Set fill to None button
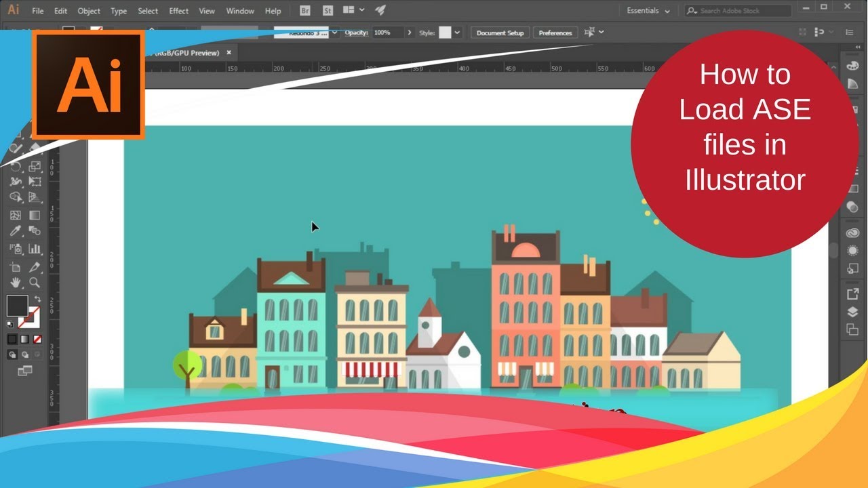Screen dimensions: 868x488 coord(38,339)
